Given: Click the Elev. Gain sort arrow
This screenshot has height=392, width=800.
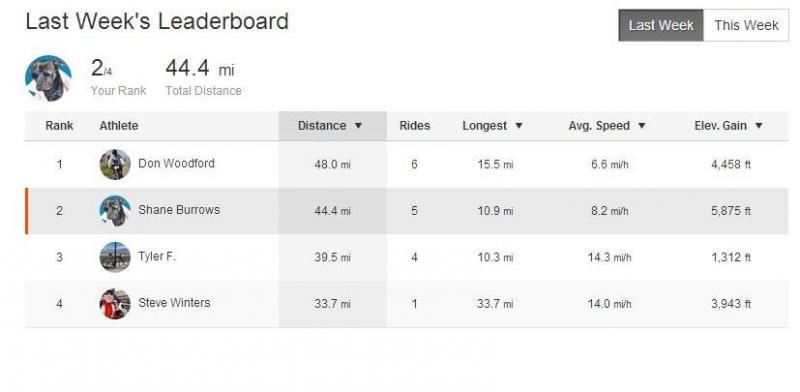Looking at the screenshot, I should 759,126.
